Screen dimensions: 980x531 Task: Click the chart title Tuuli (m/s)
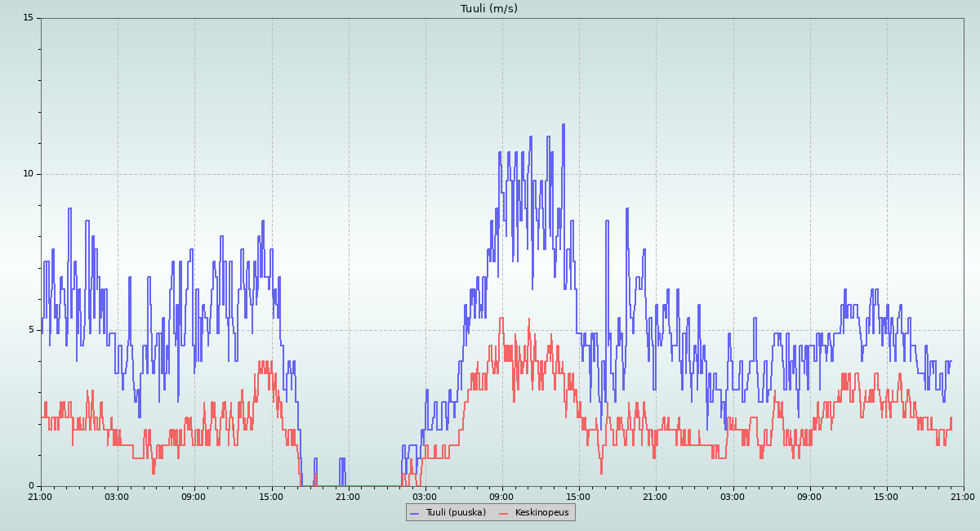click(488, 9)
